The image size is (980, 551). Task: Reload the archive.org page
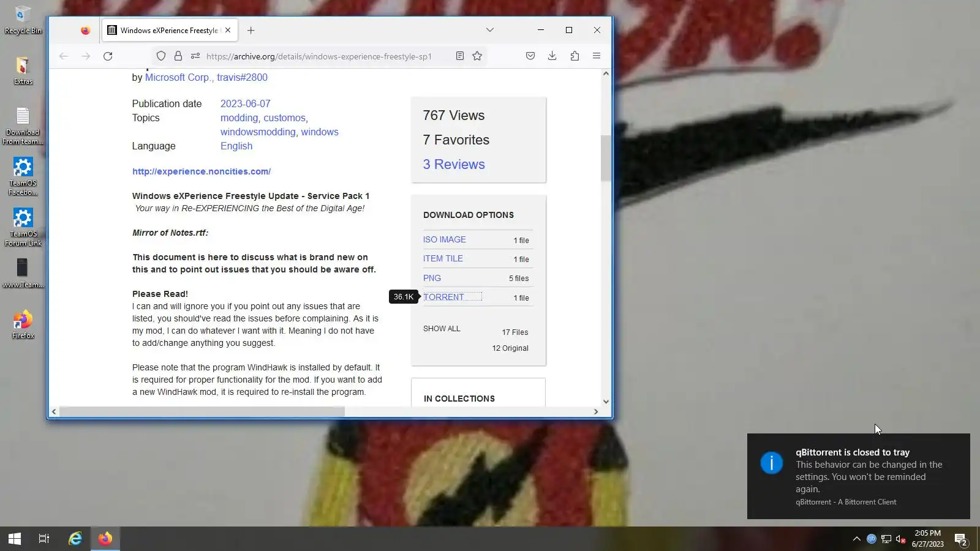(x=108, y=56)
